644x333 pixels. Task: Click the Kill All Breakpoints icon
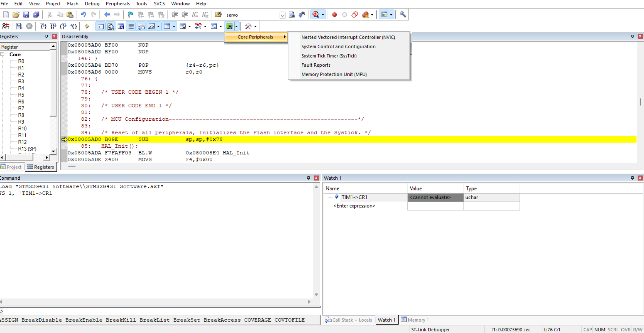(366, 15)
